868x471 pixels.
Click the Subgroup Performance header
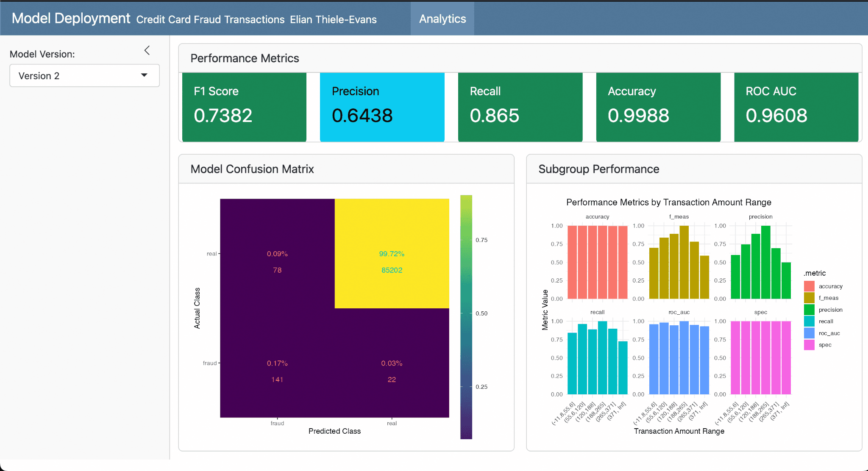(694, 169)
